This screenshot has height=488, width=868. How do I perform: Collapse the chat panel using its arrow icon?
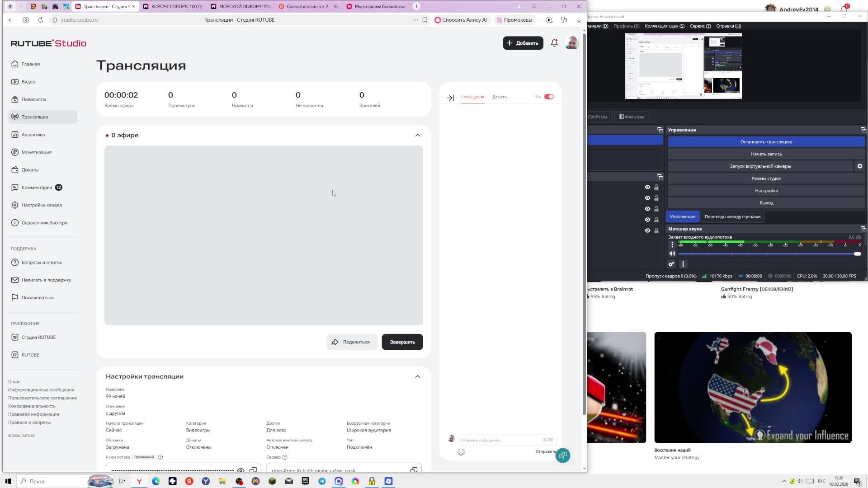click(x=450, y=98)
